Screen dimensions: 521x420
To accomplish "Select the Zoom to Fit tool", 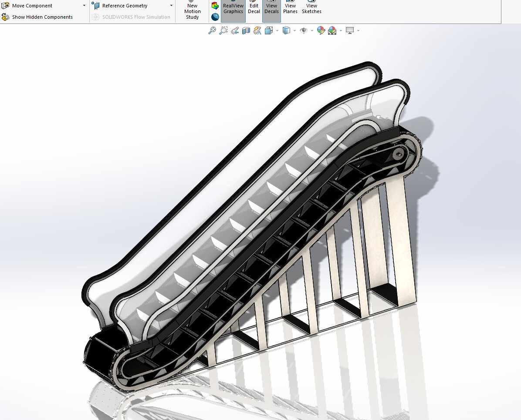I will [213, 30].
